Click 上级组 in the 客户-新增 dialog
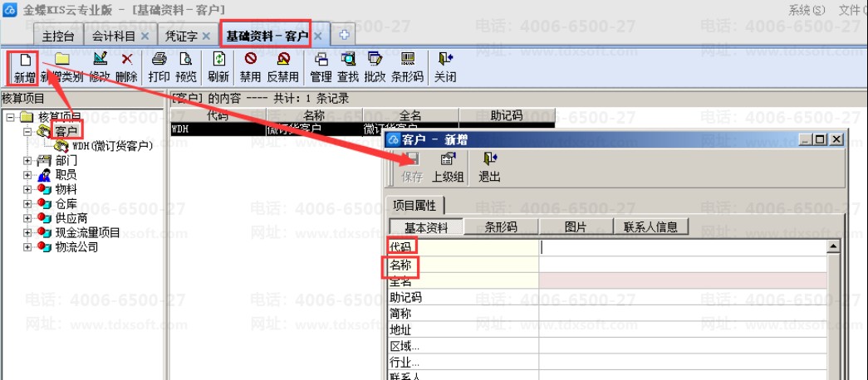The height and width of the screenshot is (380, 868). pyautogui.click(x=448, y=168)
